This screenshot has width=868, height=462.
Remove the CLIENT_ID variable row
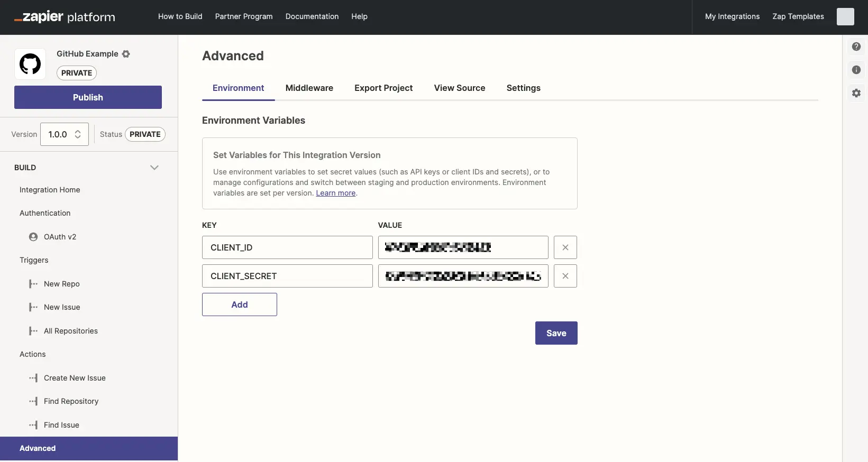(565, 247)
